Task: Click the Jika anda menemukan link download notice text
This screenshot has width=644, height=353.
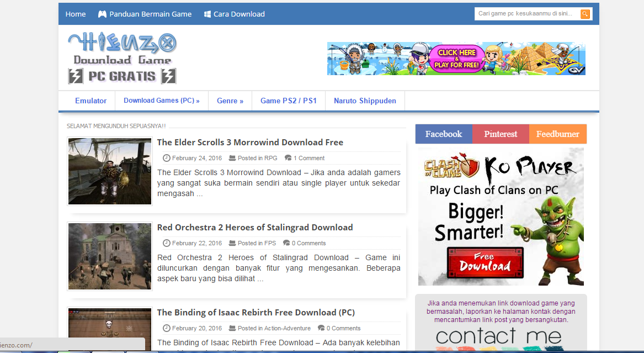Action: [501, 311]
